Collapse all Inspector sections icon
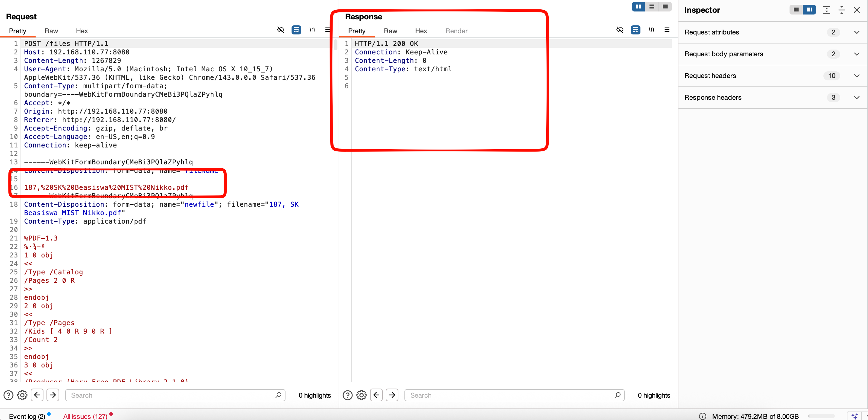 point(841,10)
